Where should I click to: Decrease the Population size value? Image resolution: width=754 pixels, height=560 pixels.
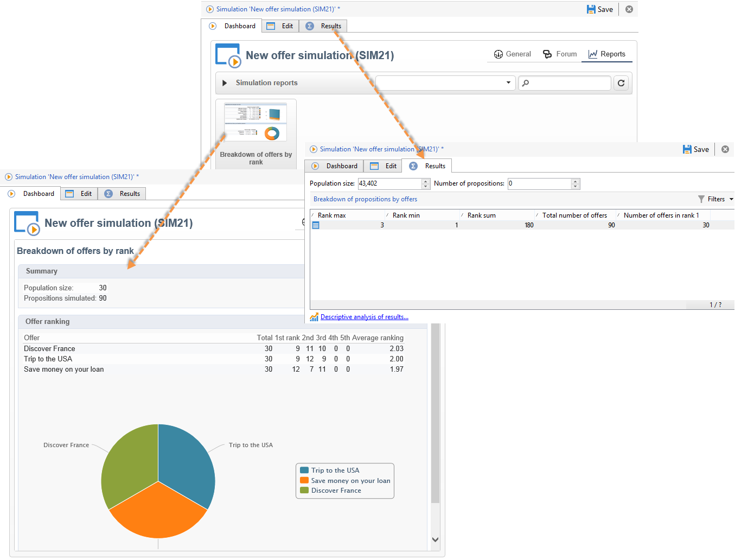(x=426, y=187)
